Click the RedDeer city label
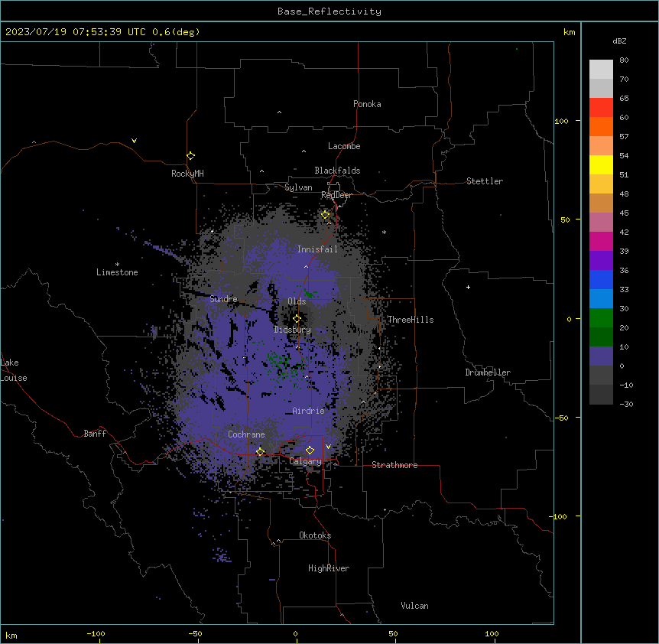The image size is (659, 644). [x=336, y=195]
